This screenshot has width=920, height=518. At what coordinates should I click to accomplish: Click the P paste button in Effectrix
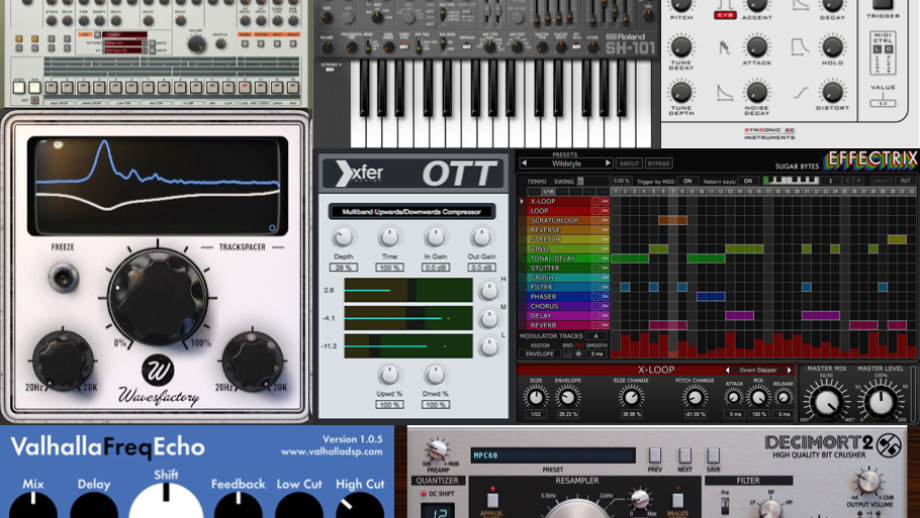tap(858, 181)
